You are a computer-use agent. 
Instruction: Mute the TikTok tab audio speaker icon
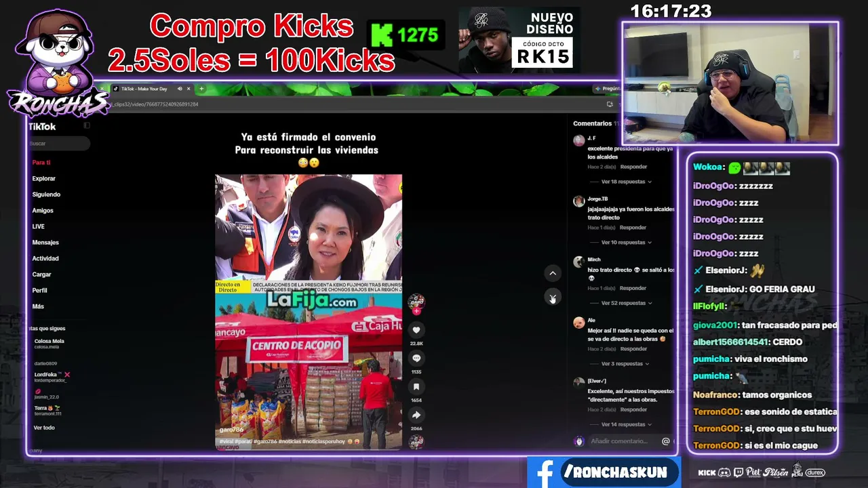pyautogui.click(x=180, y=89)
